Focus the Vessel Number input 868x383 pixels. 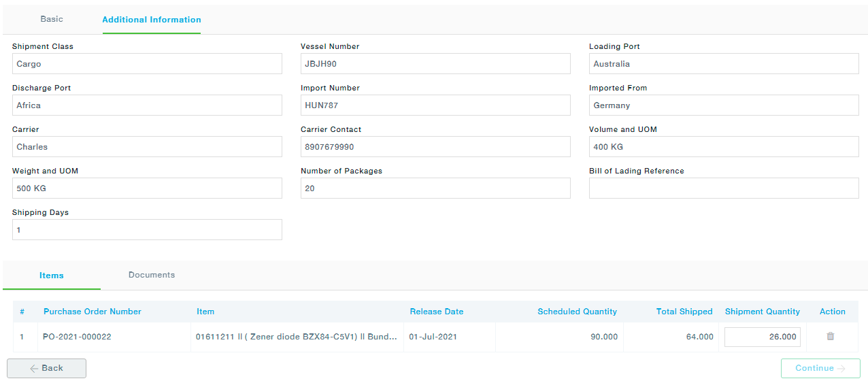(x=435, y=64)
